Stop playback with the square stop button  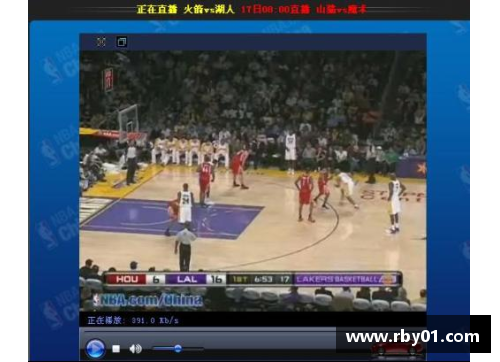click(x=116, y=349)
